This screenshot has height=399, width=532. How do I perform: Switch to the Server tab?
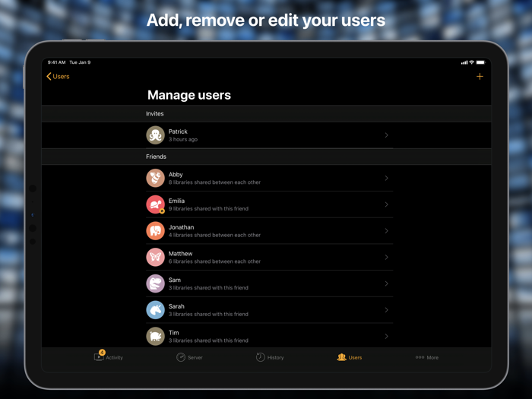pos(189,357)
